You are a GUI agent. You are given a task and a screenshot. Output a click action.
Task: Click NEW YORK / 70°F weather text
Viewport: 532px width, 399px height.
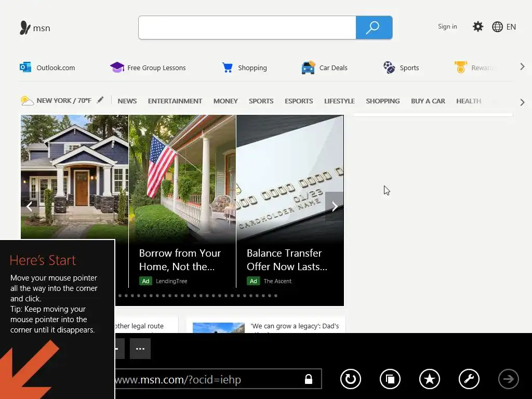pyautogui.click(x=64, y=101)
